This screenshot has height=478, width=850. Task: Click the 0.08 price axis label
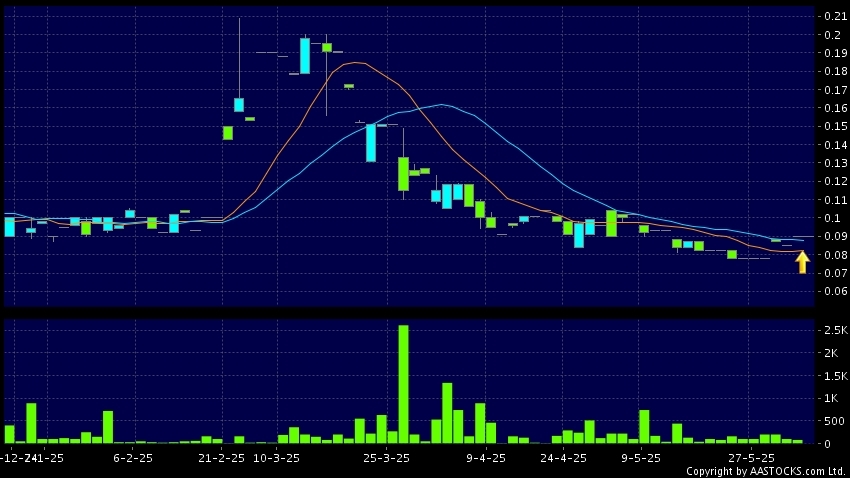[x=835, y=255]
